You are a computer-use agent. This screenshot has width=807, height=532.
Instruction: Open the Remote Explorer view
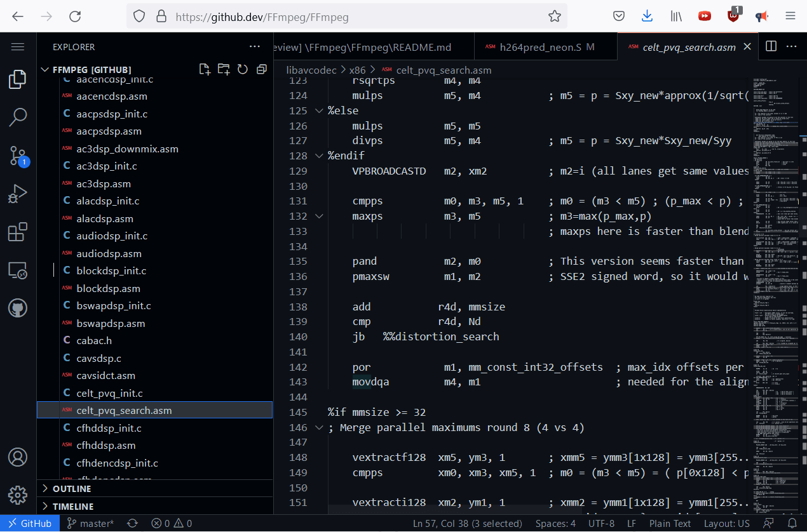click(18, 271)
